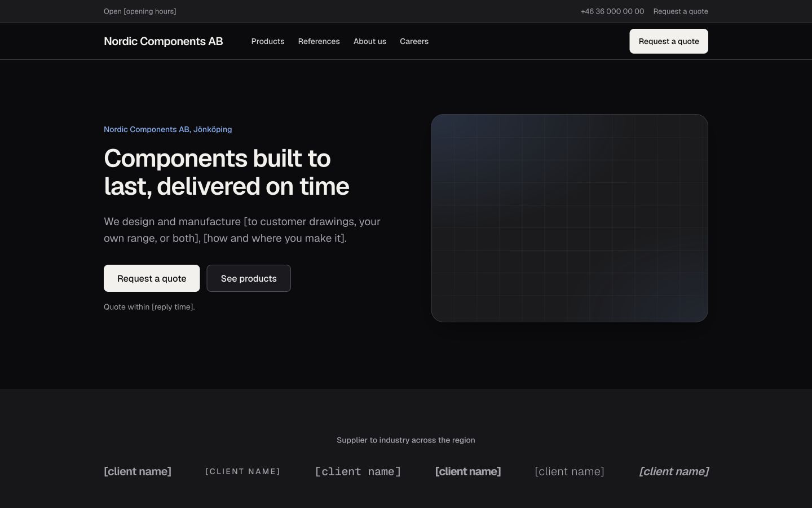Click the Components built to last heading
Image resolution: width=812 pixels, height=508 pixels.
[227, 172]
